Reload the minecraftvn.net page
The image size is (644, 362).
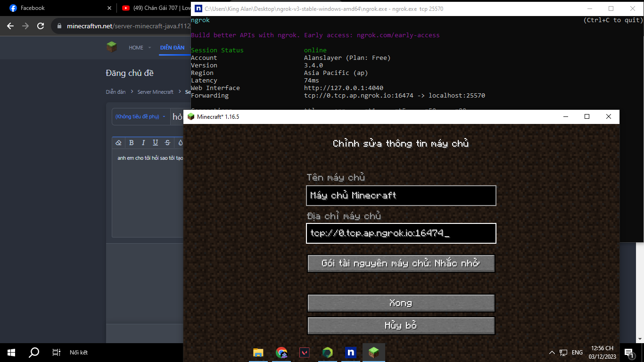(41, 26)
